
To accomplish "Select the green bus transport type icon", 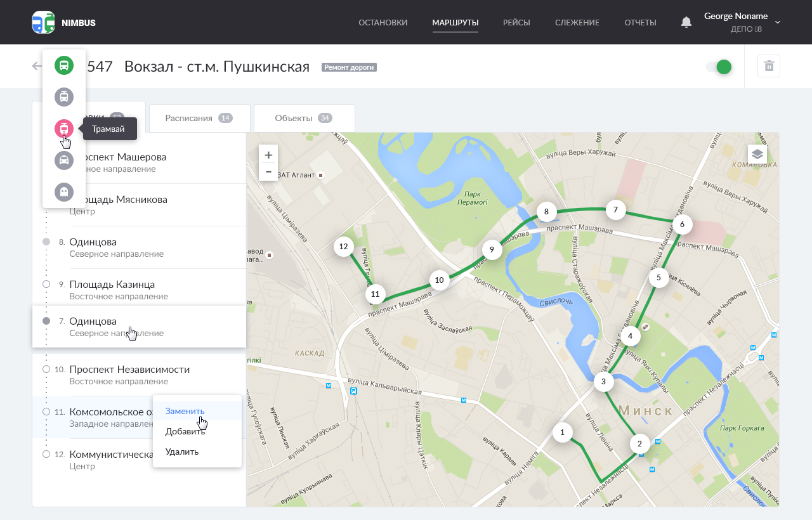I will pyautogui.click(x=63, y=65).
